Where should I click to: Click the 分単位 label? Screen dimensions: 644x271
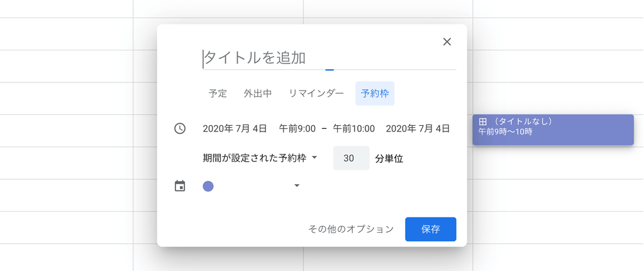(389, 158)
